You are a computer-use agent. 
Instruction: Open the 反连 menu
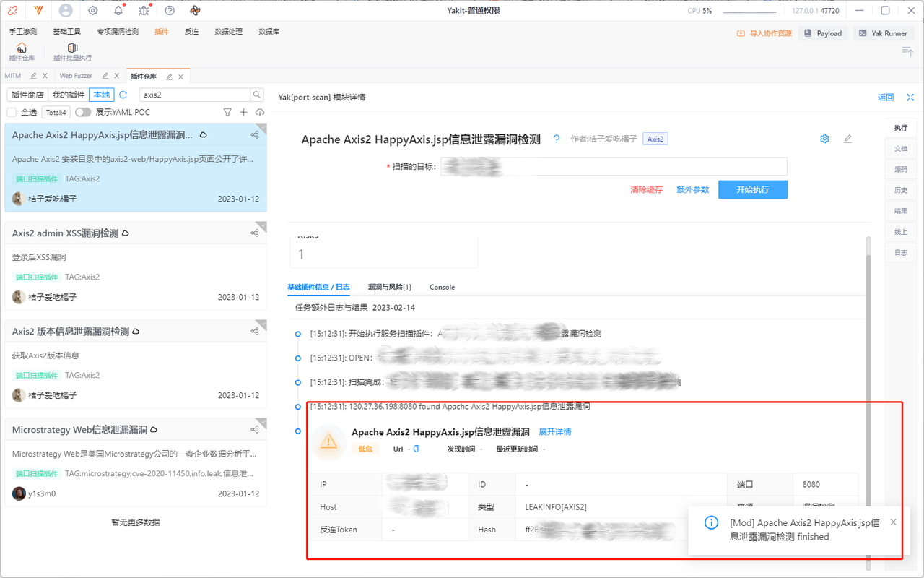click(x=191, y=32)
